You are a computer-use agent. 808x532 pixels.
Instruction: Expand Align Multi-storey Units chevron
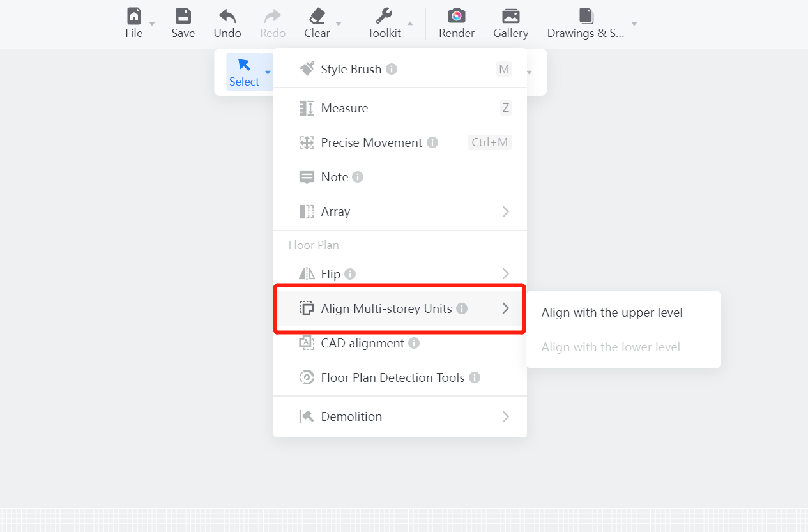505,308
